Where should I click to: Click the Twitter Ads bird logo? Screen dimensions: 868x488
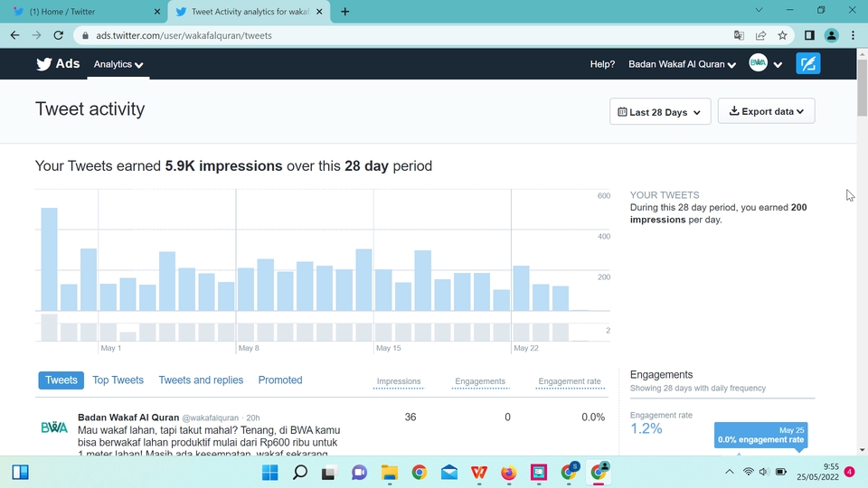coord(44,64)
